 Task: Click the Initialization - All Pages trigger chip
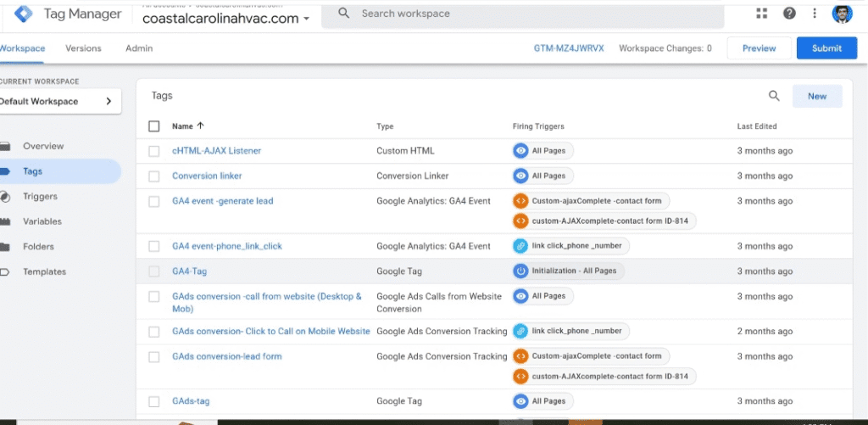(x=569, y=271)
